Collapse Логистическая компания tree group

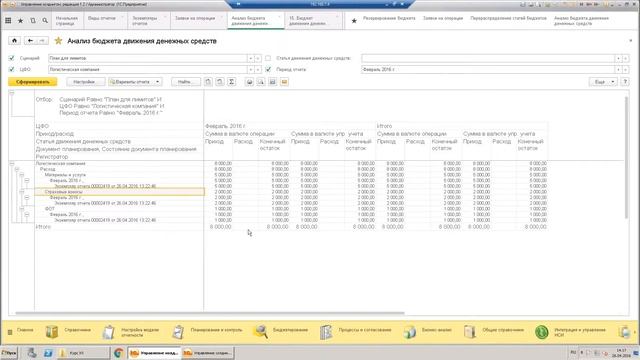[12, 163]
